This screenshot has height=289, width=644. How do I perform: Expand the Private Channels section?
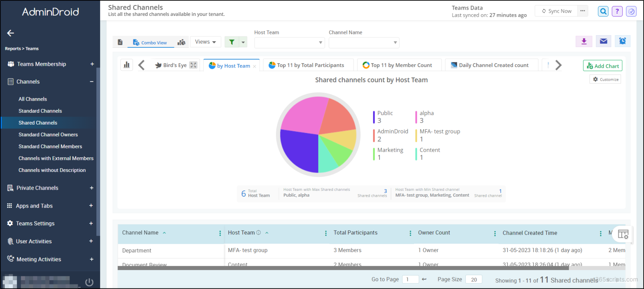coord(91,187)
